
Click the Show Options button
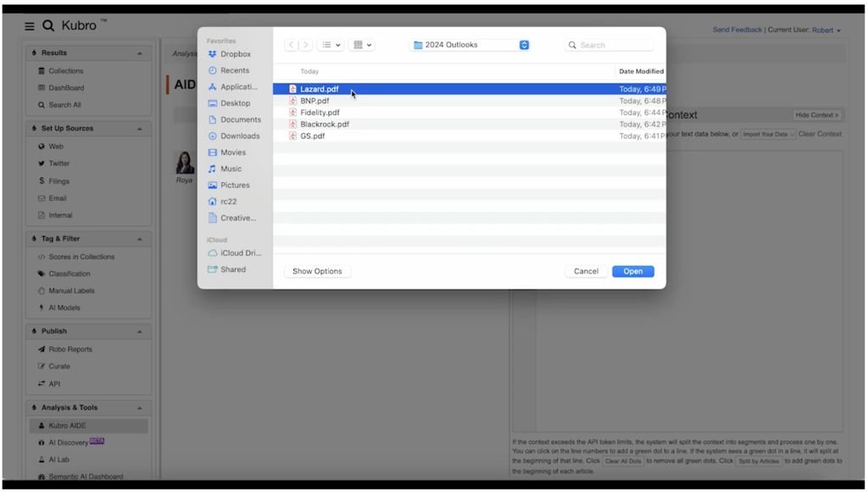tap(317, 272)
